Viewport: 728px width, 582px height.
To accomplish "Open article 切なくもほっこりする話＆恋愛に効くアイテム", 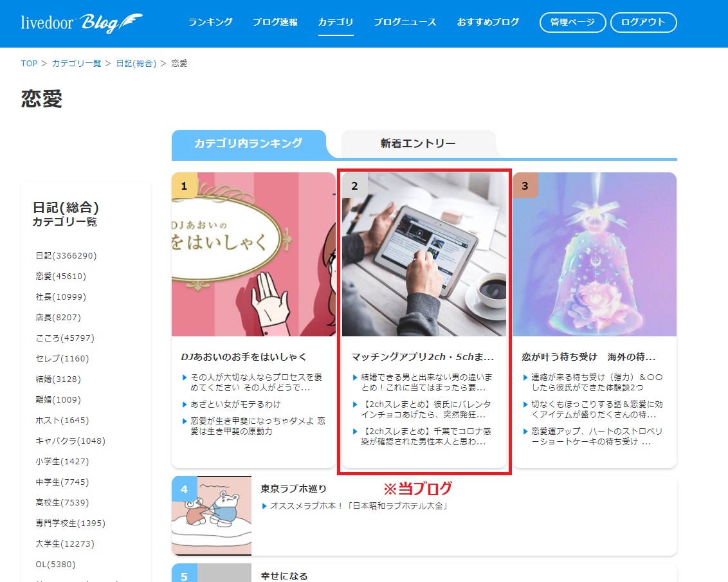I will coord(597,410).
